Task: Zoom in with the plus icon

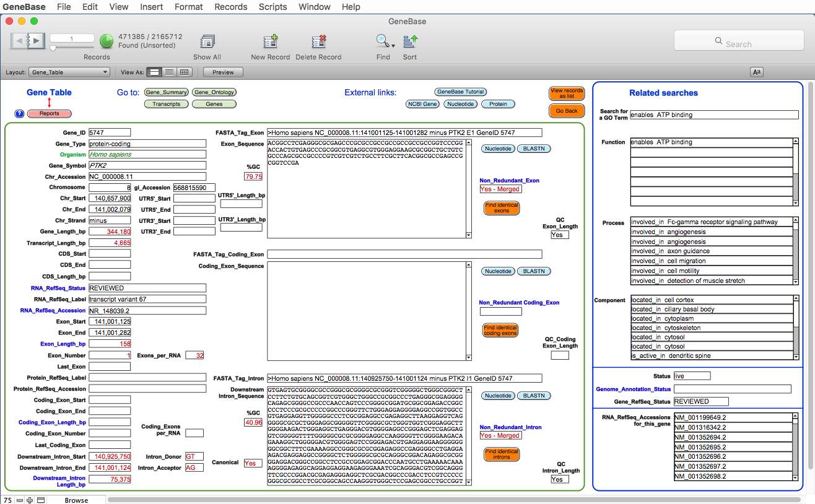Action: coord(29,500)
